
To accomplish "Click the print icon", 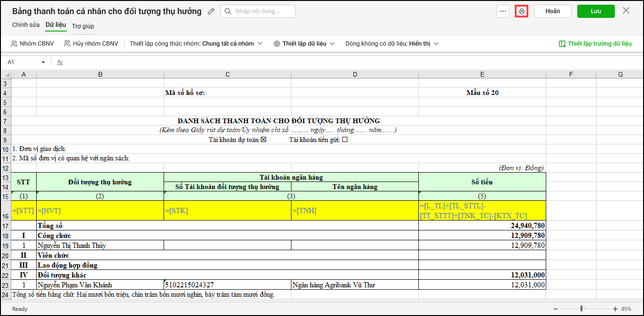I will click(x=521, y=11).
